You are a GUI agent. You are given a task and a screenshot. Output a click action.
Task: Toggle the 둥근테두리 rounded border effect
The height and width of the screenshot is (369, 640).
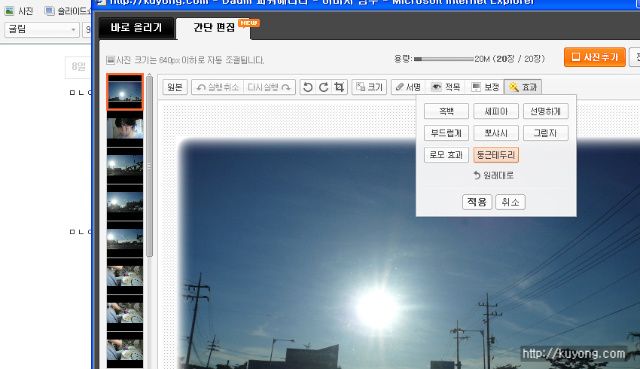coord(496,155)
